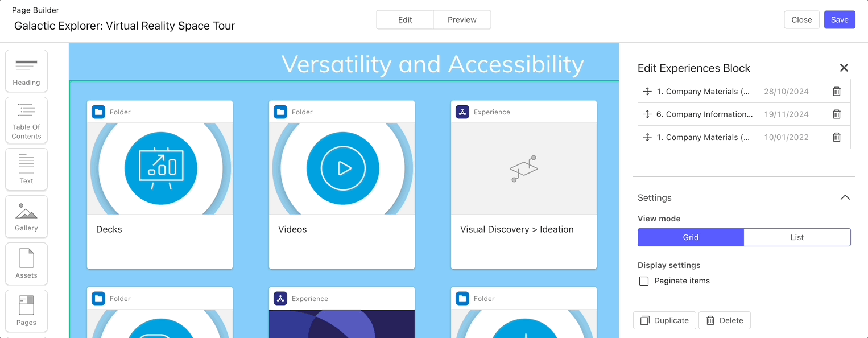Collapse the Settings section

point(845,198)
